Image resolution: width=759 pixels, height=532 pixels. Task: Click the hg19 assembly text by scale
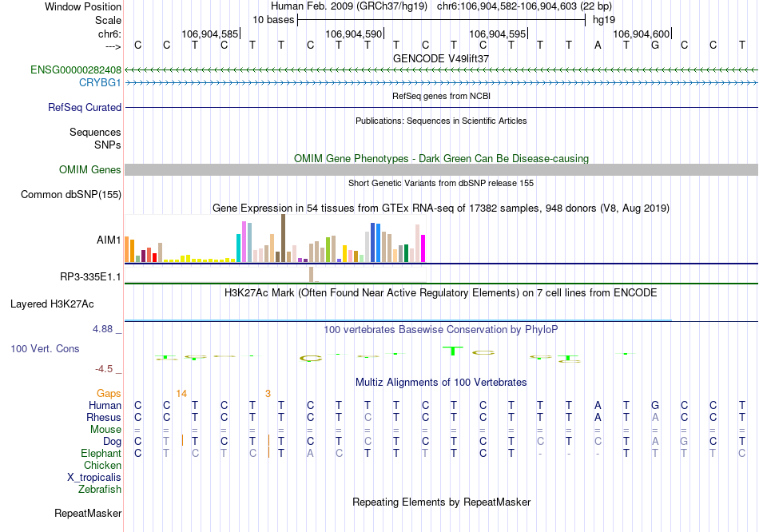pyautogui.click(x=604, y=20)
